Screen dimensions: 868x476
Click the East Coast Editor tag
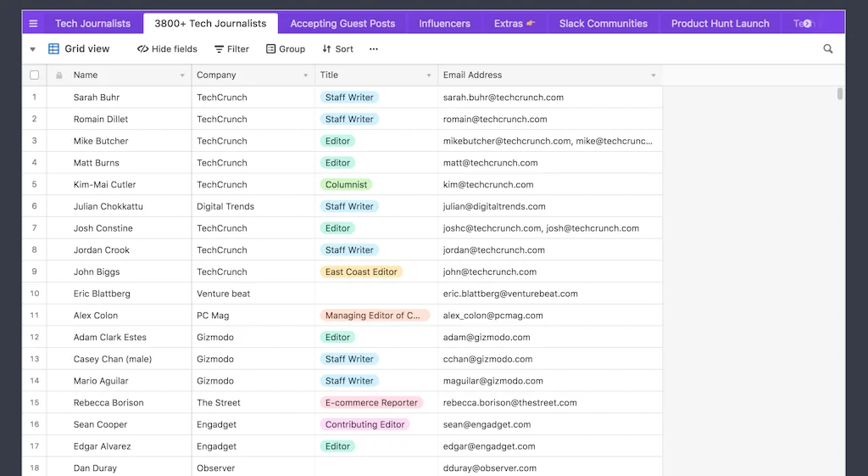[x=361, y=272]
